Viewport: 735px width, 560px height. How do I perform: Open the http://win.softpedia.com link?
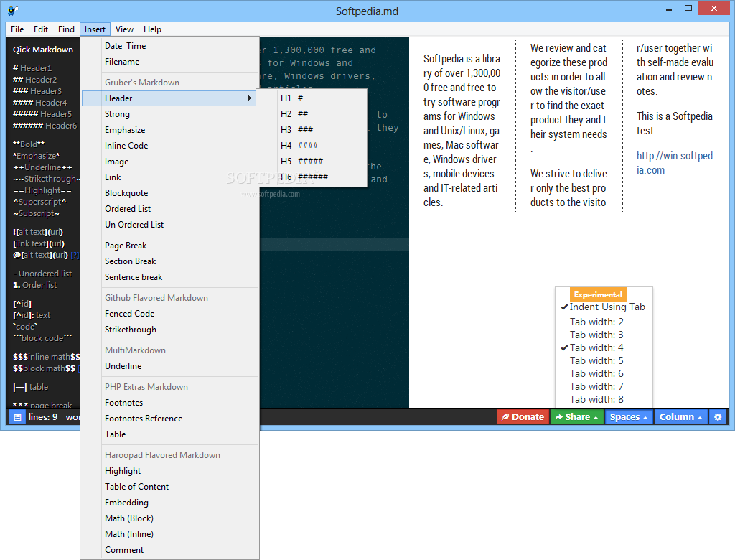click(x=674, y=163)
